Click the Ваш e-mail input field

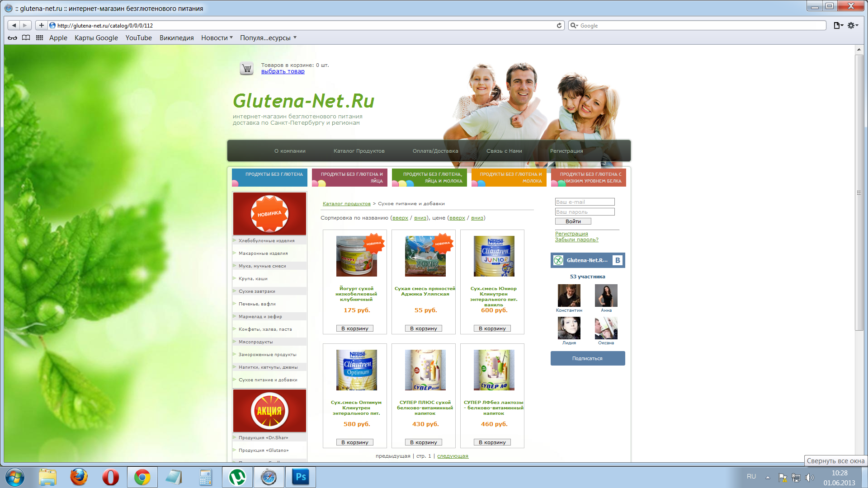584,202
